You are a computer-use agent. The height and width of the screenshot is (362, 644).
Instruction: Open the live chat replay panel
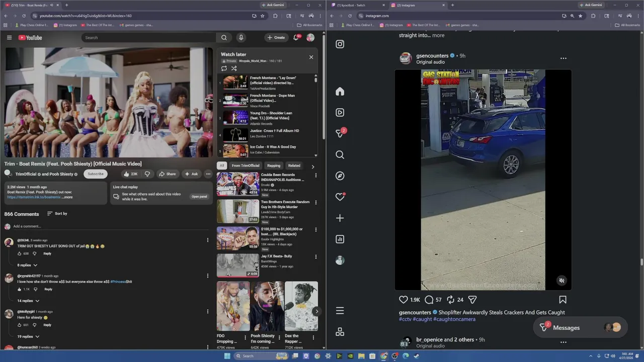(x=199, y=197)
